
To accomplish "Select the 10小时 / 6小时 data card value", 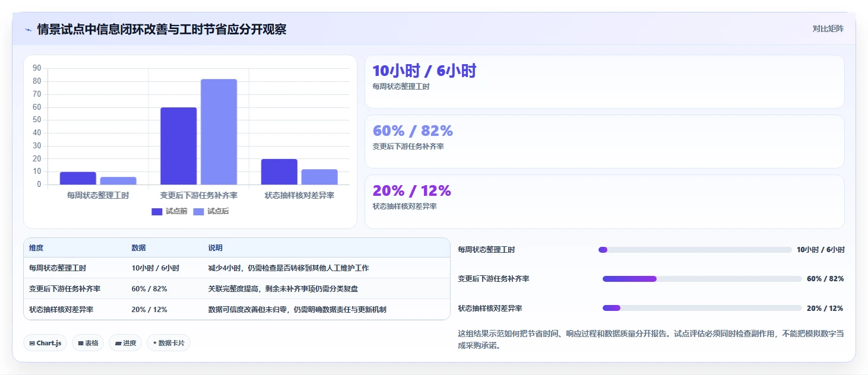I will point(424,71).
